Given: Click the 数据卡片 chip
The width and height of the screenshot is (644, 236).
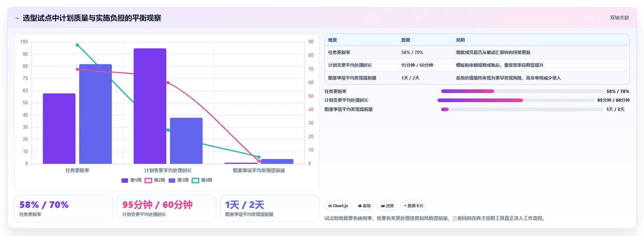Looking at the screenshot, I should tap(414, 206).
